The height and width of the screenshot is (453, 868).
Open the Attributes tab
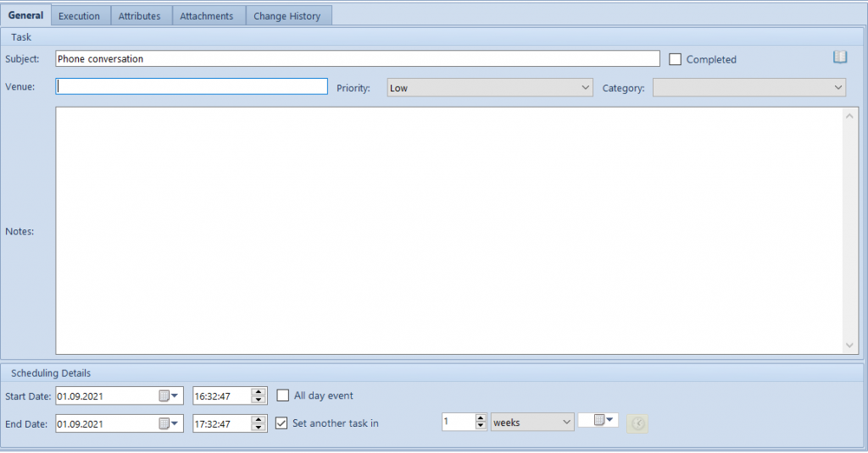[x=140, y=16]
